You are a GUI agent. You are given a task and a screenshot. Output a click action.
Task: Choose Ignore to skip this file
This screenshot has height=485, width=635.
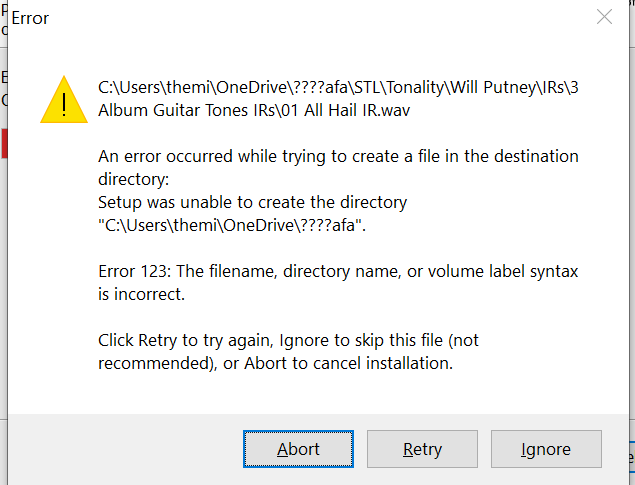[545, 449]
